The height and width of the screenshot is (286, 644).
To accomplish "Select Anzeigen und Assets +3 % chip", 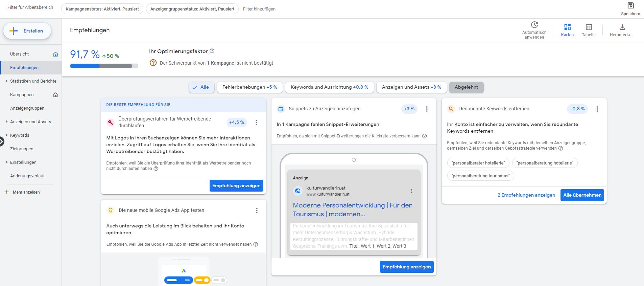I will tap(411, 87).
